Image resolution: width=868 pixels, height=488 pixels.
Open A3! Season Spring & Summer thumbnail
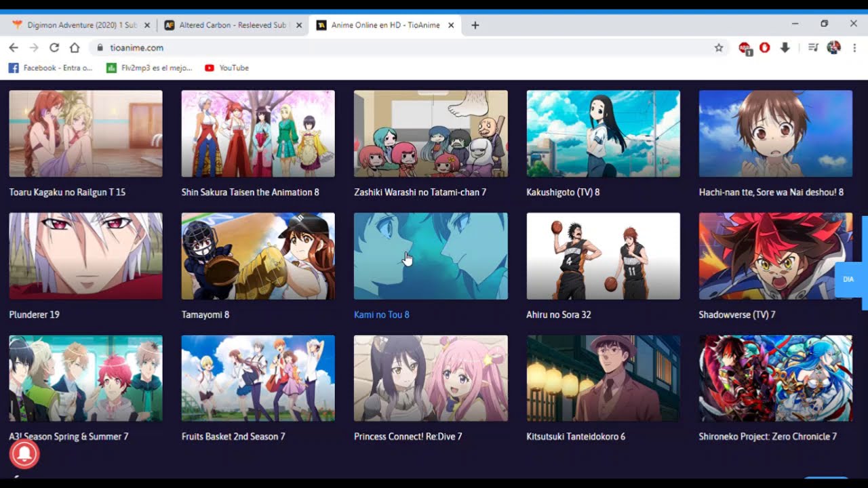click(85, 378)
